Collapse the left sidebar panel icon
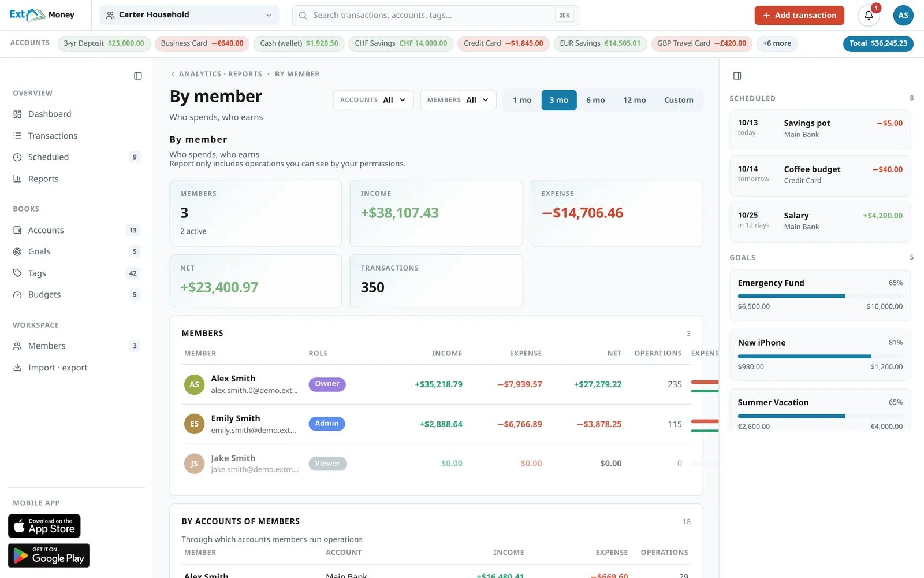This screenshot has height=578, width=924. [138, 76]
